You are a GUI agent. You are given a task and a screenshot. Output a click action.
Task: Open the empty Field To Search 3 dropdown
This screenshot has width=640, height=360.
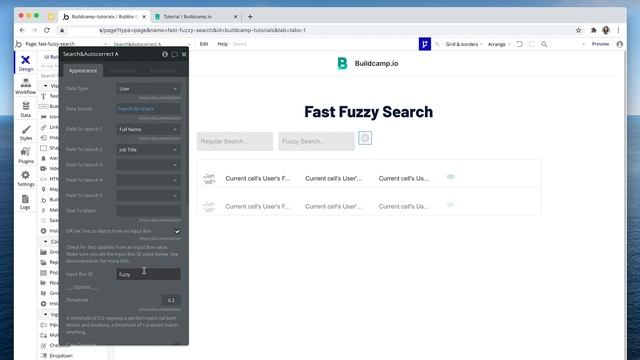pyautogui.click(x=148, y=165)
